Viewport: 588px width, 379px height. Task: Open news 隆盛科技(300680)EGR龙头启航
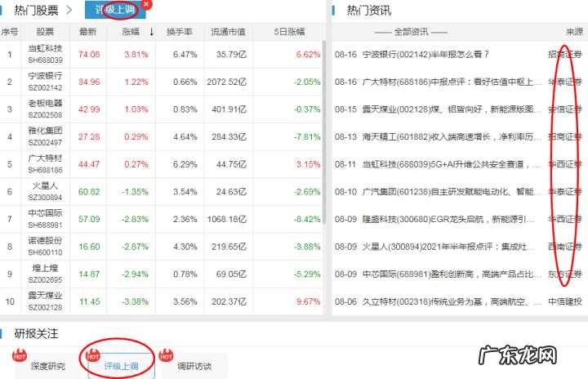449,219
